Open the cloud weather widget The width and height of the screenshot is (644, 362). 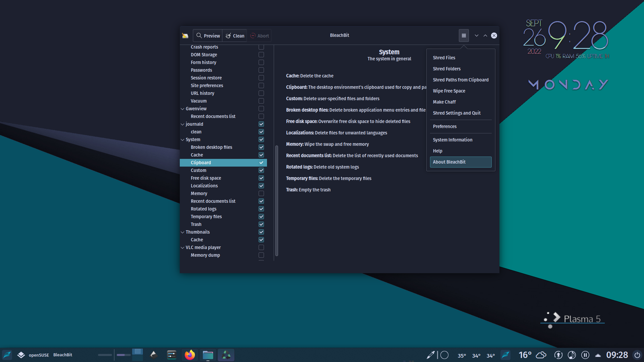pos(541,355)
